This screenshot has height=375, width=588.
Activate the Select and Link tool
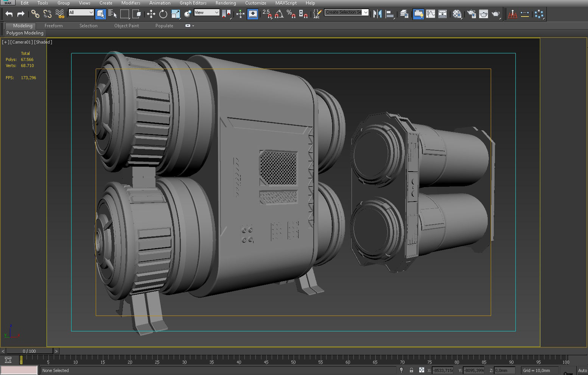(x=36, y=14)
